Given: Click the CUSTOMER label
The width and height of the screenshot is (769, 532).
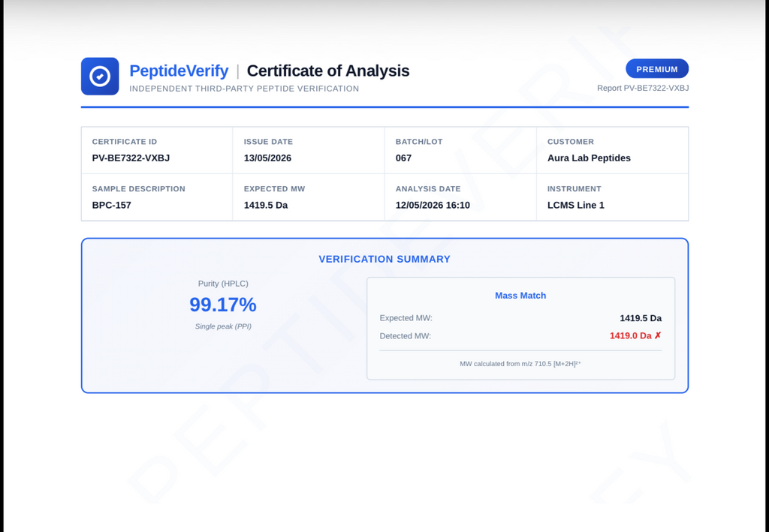Looking at the screenshot, I should [571, 142].
